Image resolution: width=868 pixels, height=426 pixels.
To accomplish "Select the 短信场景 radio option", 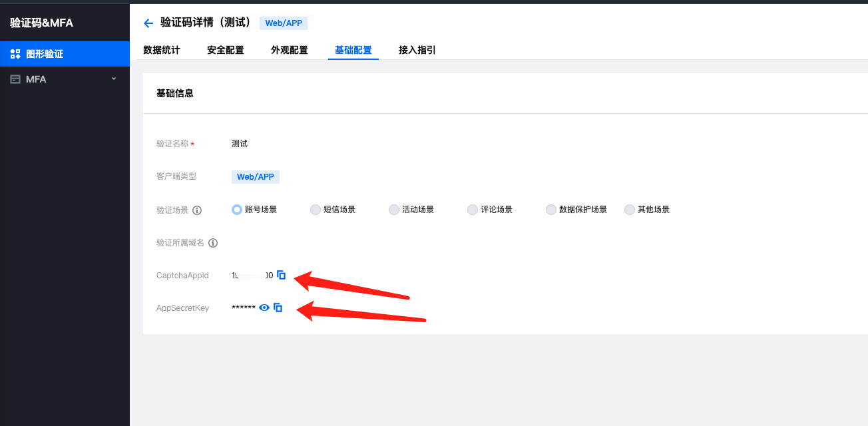I will click(315, 210).
